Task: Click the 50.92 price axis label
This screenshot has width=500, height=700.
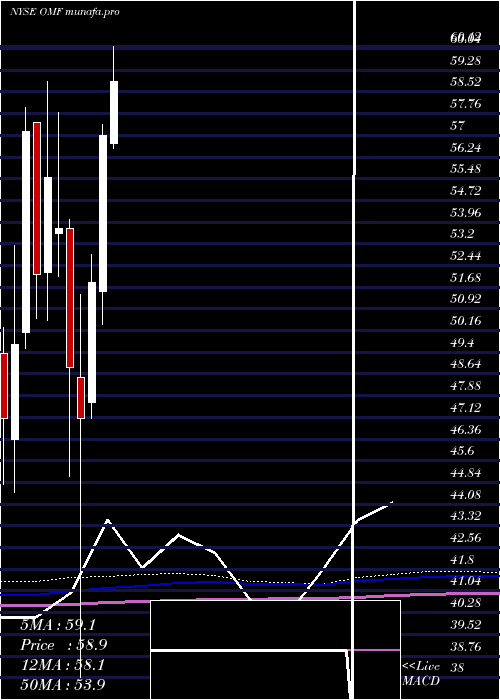Action: coord(465,299)
